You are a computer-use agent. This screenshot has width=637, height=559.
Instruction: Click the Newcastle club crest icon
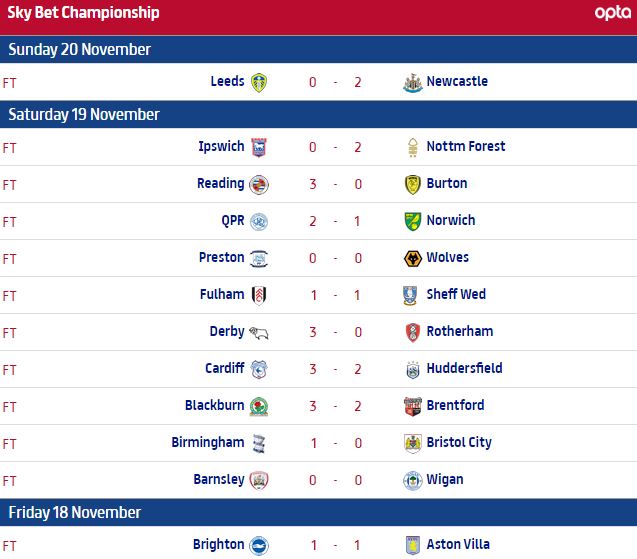[x=411, y=82]
